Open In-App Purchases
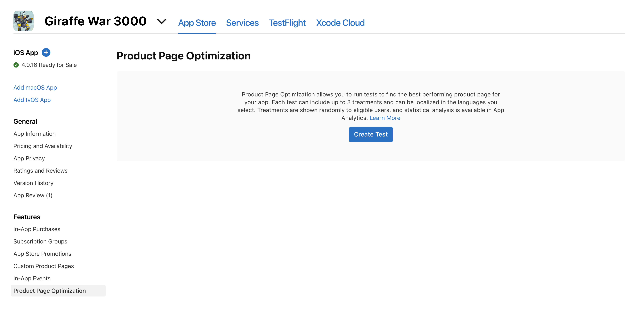This screenshot has height=334, width=644. point(37,229)
